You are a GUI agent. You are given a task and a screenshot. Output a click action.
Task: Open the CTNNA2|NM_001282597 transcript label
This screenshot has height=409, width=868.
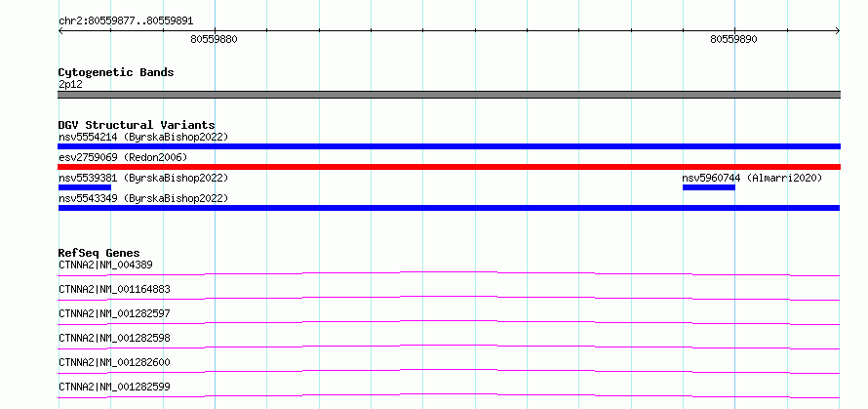114,313
